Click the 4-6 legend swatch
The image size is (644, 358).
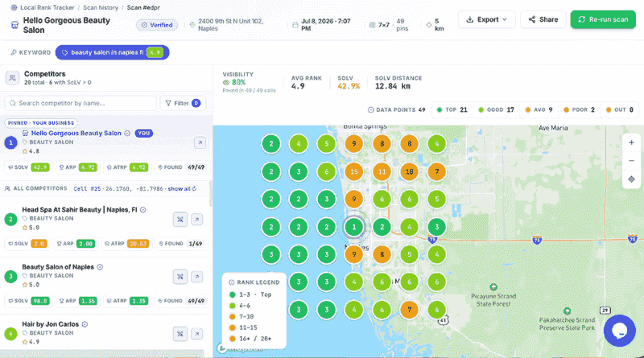232,306
